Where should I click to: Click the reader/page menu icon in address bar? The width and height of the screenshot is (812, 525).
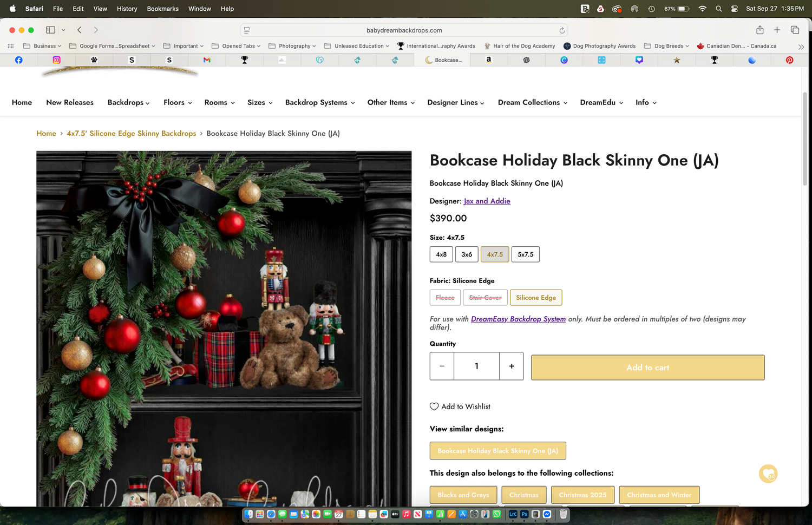click(247, 30)
